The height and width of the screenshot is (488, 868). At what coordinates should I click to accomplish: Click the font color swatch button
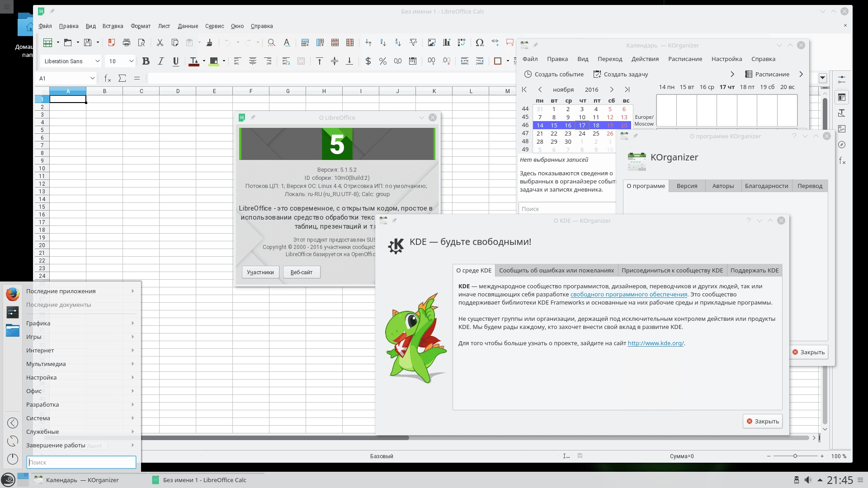[194, 61]
